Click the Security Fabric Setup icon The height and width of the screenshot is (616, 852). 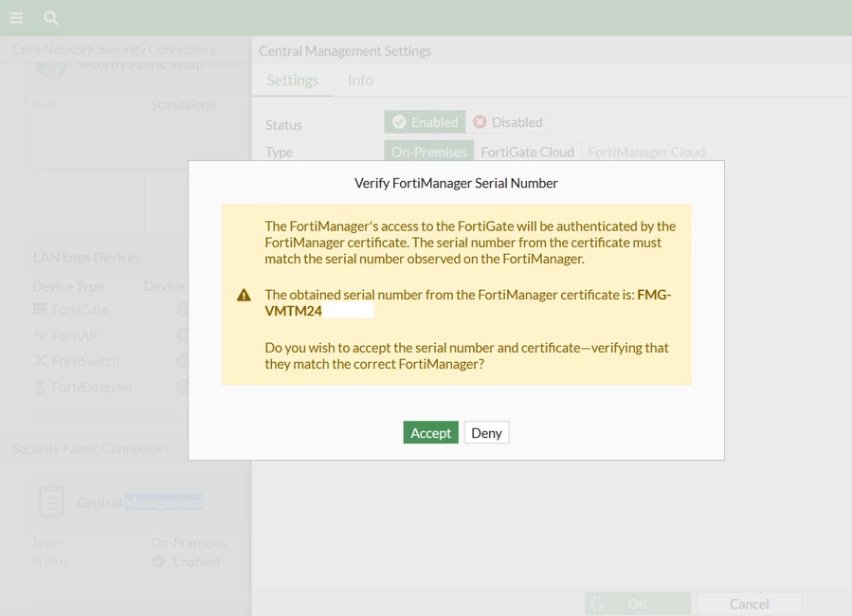[x=51, y=69]
